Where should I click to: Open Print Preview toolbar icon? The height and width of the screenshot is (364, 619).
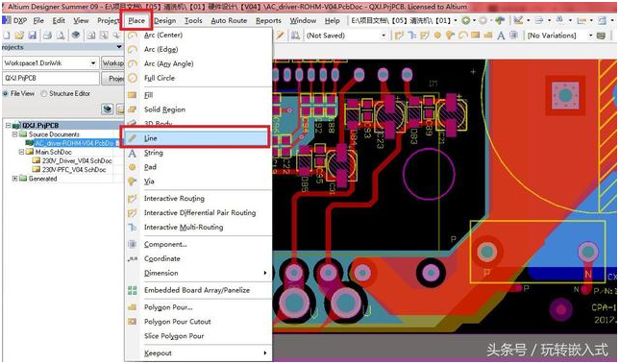61,36
